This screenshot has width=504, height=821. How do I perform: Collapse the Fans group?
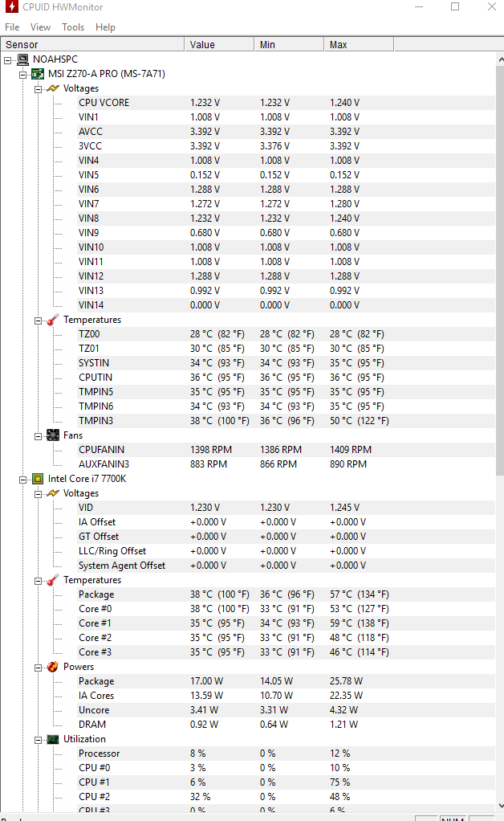[38, 436]
